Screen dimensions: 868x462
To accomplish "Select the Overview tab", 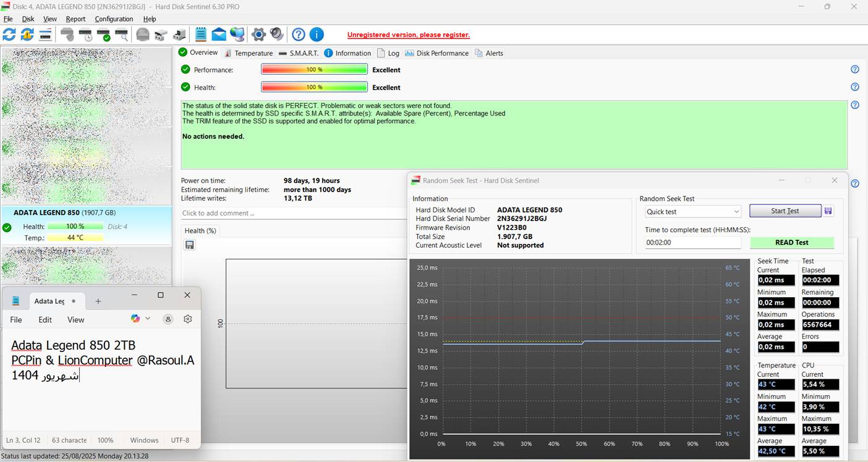I will (198, 52).
